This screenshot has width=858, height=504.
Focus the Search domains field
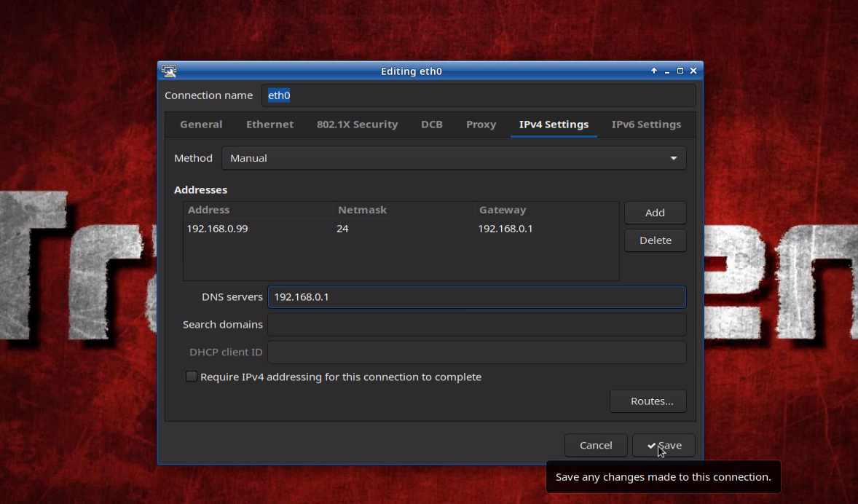[x=476, y=324]
